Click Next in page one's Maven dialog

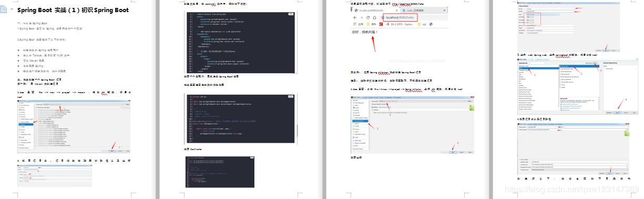pyautogui.click(x=113, y=151)
